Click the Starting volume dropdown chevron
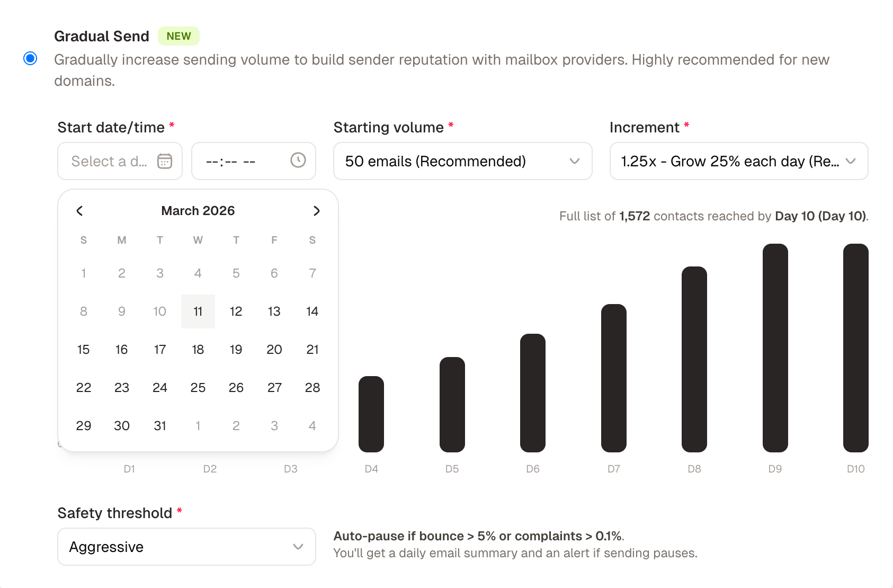 (x=575, y=162)
